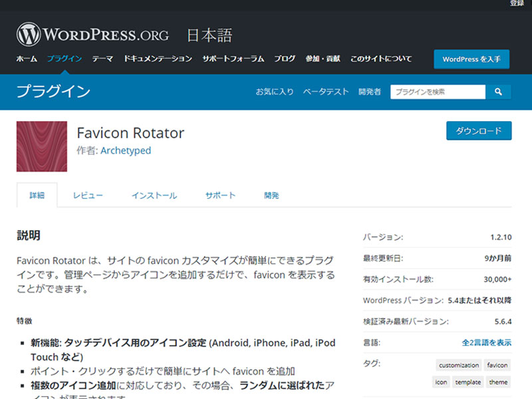The image size is (532, 399).
Task: Click the 登録 link at top right
Action: tap(517, 3)
